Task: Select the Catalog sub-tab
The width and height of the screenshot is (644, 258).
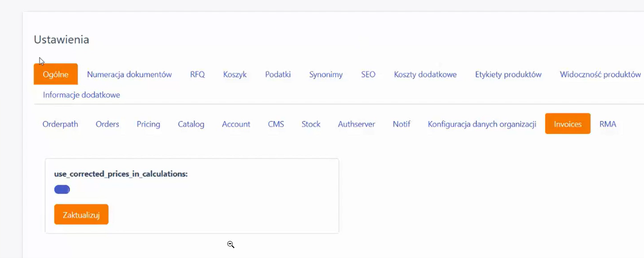Action: coord(191,124)
